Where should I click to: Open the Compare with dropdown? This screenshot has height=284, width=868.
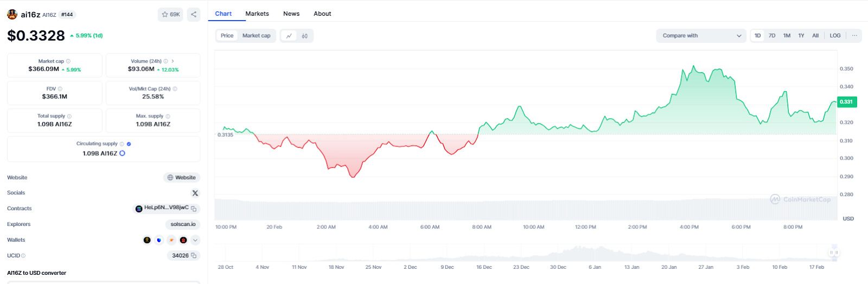tap(701, 36)
